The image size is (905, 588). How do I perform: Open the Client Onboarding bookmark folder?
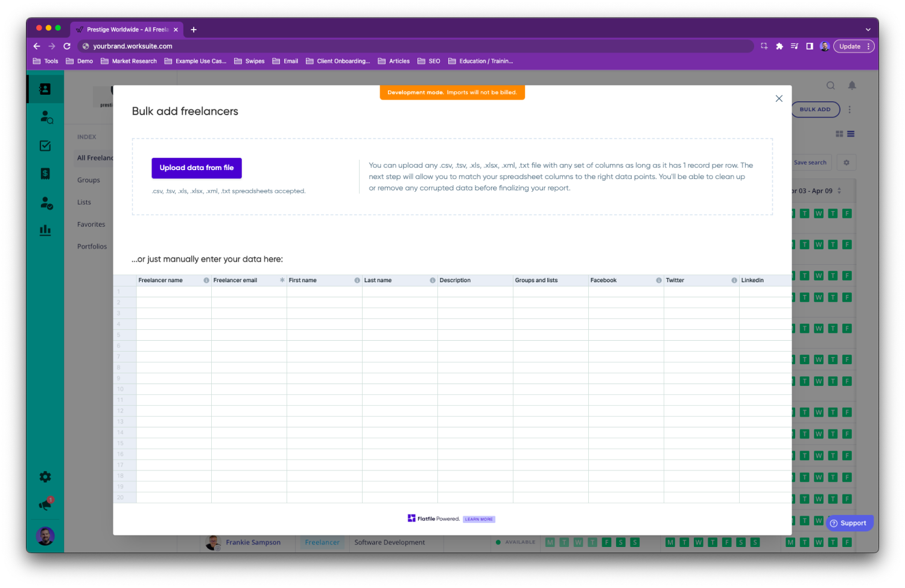coord(338,61)
